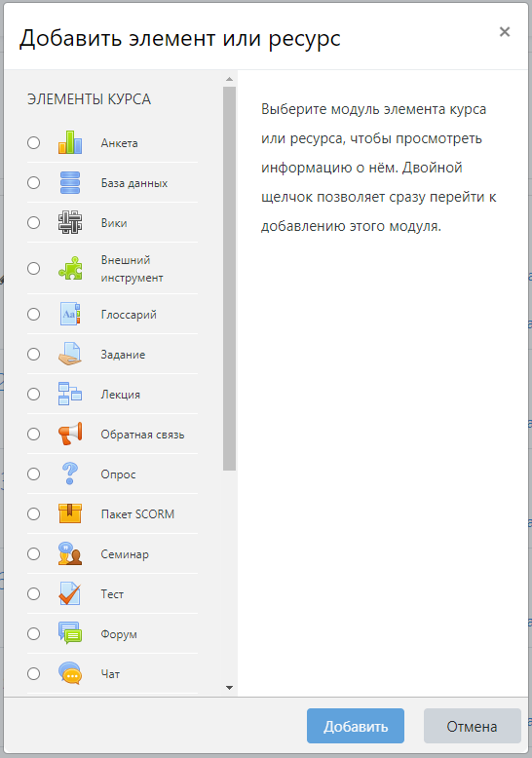The width and height of the screenshot is (532, 758).
Task: Close the add element dialog
Action: [x=505, y=32]
